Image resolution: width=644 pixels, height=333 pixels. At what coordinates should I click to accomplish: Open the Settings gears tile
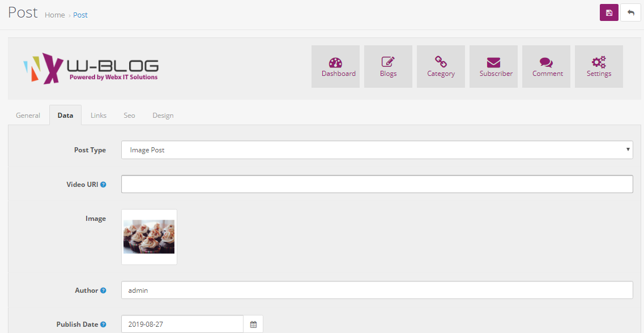599,66
